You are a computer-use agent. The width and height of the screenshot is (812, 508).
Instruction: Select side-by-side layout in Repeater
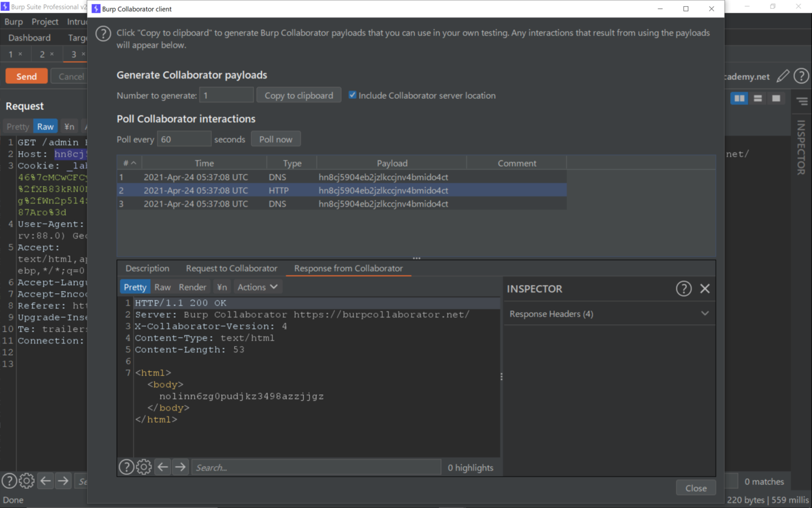740,99
